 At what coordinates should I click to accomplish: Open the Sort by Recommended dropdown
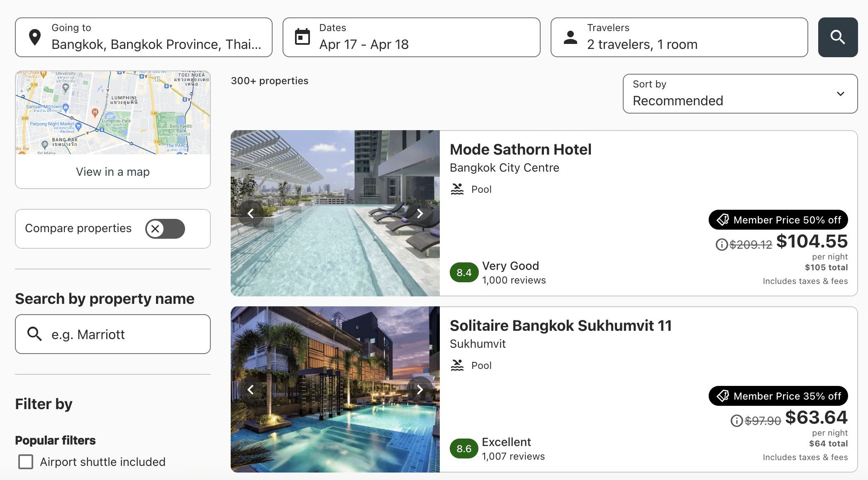pos(740,94)
